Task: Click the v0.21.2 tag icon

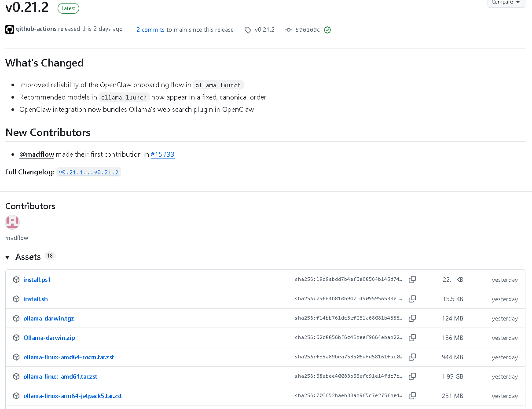Action: (x=248, y=30)
